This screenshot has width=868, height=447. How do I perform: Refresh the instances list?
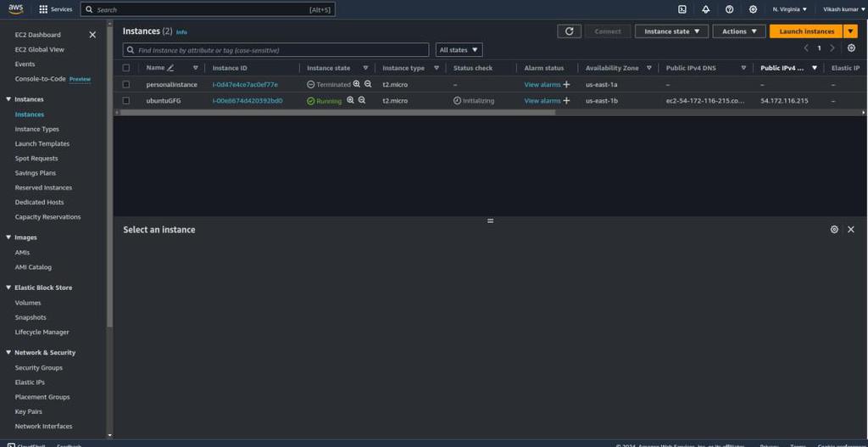click(x=569, y=31)
